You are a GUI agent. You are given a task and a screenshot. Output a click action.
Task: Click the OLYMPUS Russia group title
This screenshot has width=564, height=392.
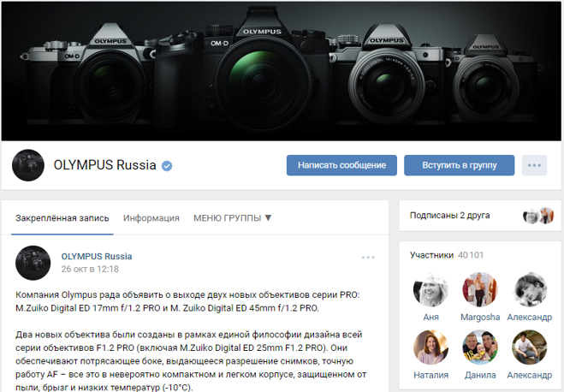point(104,165)
